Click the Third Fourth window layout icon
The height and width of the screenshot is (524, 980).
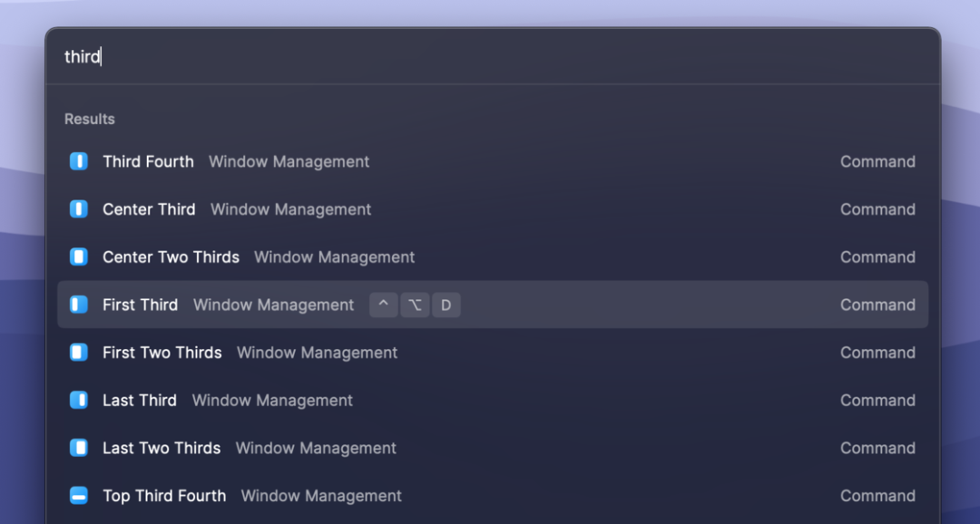(79, 161)
